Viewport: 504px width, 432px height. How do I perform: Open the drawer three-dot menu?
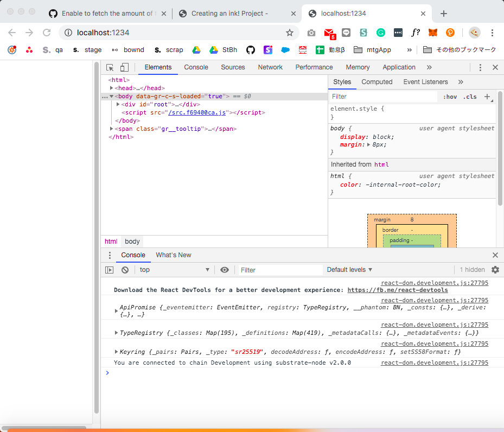(110, 255)
